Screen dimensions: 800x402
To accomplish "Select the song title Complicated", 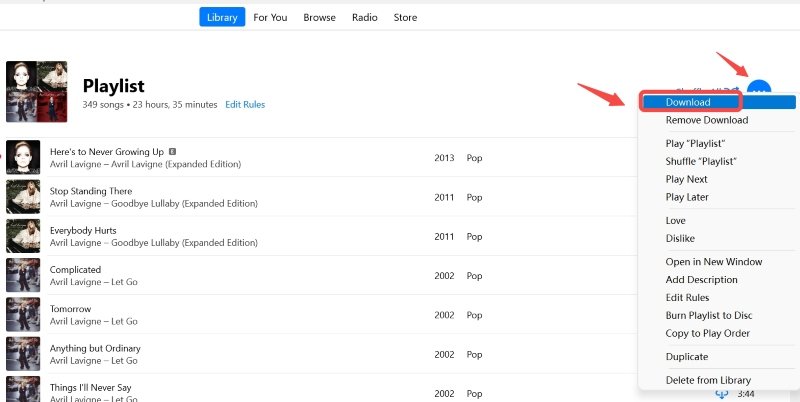I will [75, 269].
